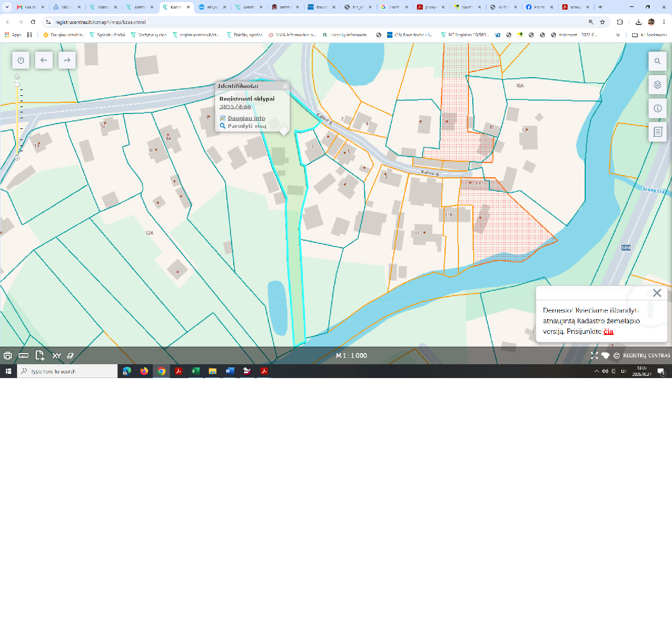Print the map using the printer icon
672x639 pixels.
pos(7,356)
